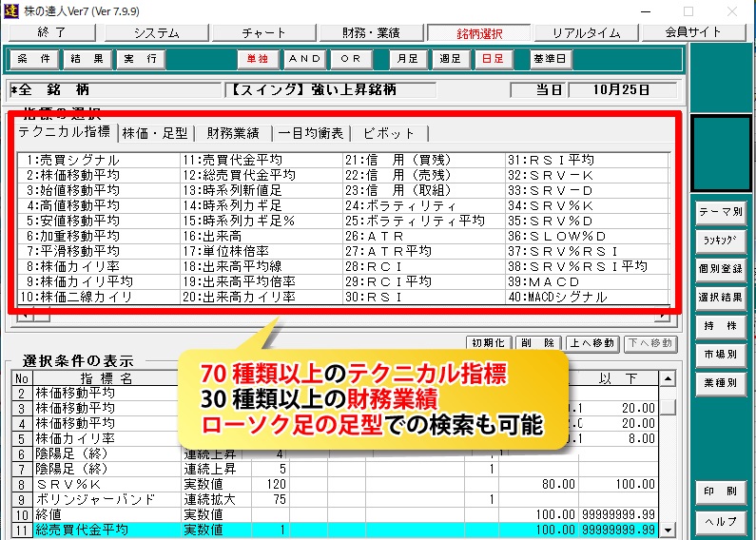Move the condition up with 上へ移動
Screen dimensions: 756x540
point(593,343)
